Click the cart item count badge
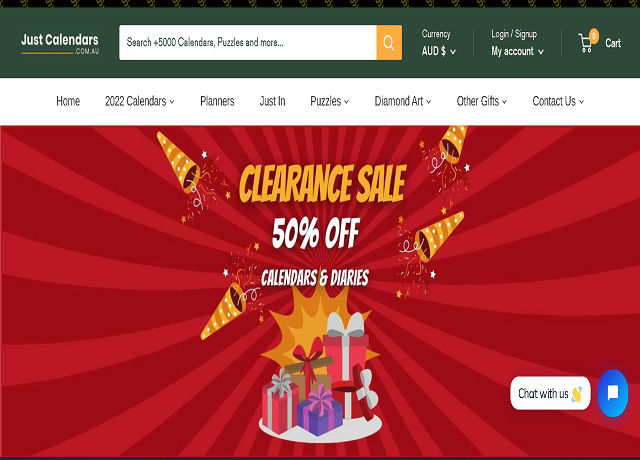 594,36
